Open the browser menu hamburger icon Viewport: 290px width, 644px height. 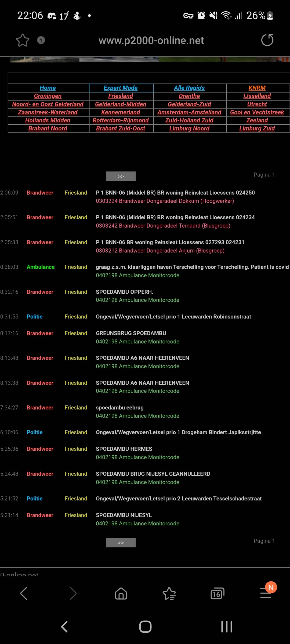point(266,593)
